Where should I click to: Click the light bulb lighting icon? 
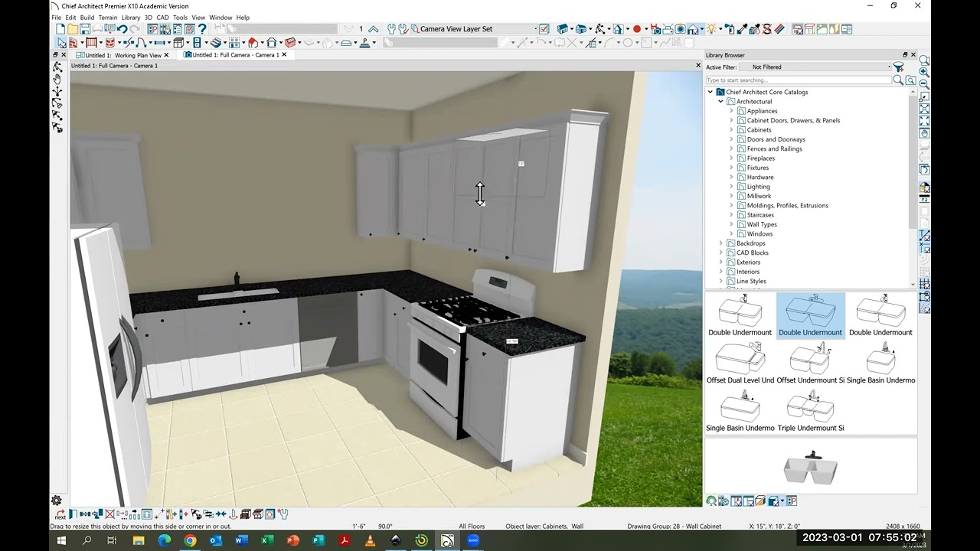click(x=711, y=29)
